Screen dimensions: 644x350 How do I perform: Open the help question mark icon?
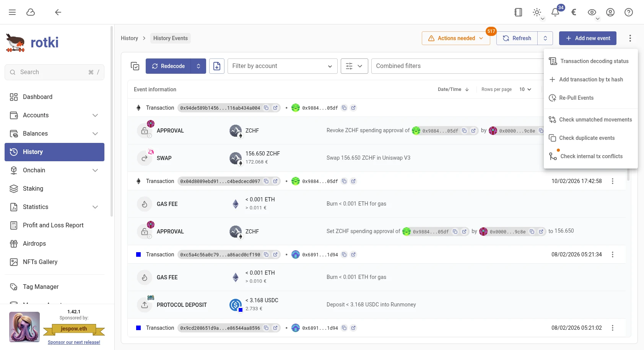tap(628, 12)
